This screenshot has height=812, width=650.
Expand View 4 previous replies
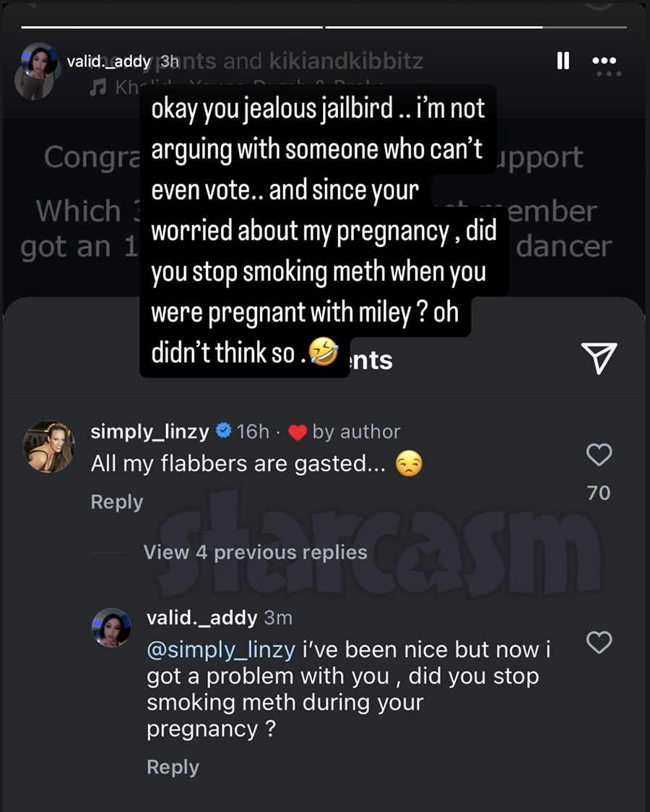tap(255, 553)
